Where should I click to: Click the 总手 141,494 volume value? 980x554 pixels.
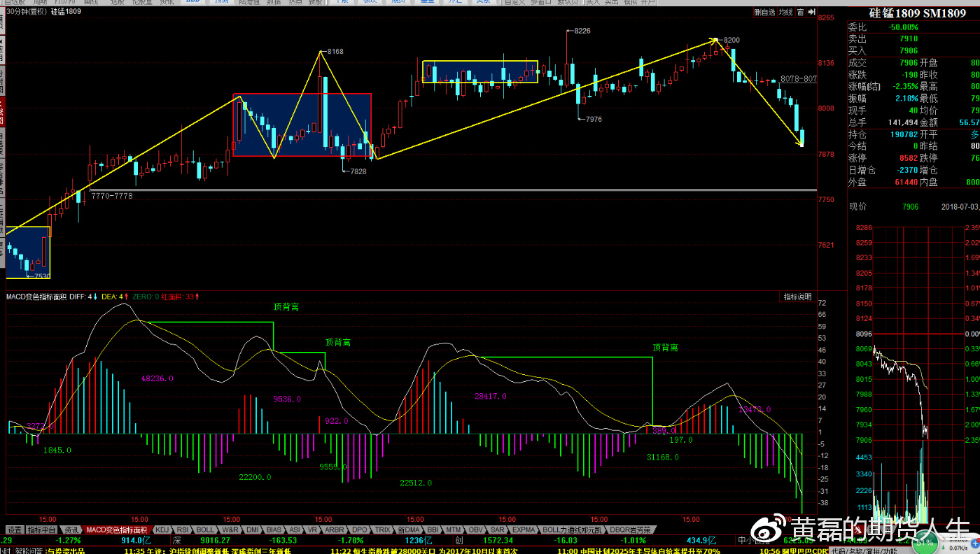click(902, 123)
